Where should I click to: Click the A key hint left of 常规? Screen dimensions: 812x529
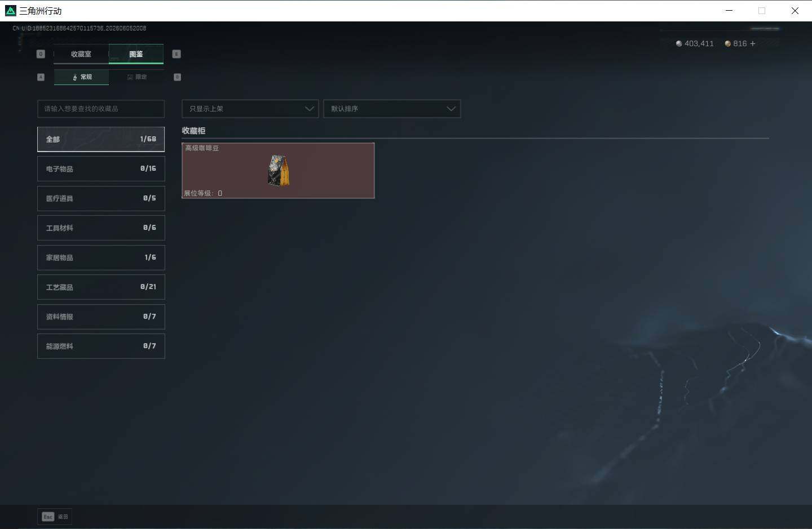point(41,77)
